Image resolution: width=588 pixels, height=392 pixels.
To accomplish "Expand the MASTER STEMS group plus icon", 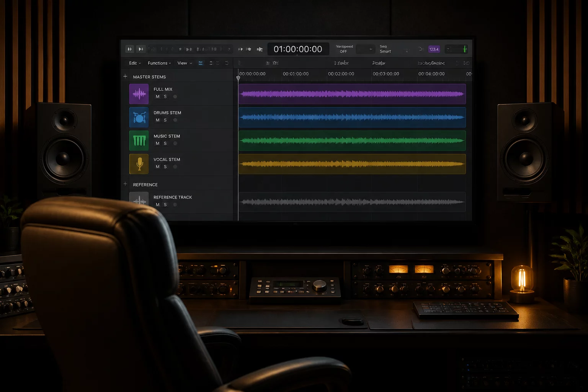I will coord(125,77).
